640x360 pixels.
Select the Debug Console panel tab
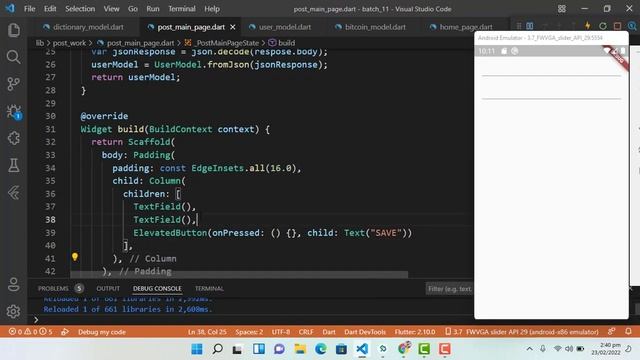coord(157,289)
